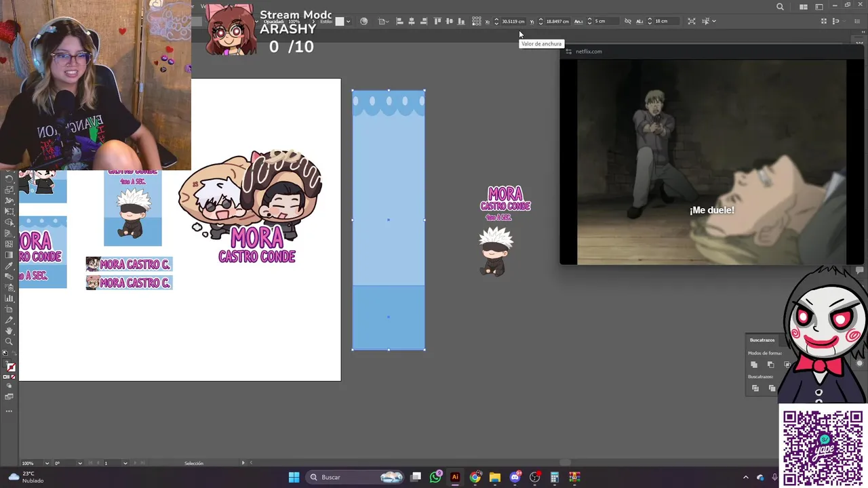Click the X position value field
868x488 pixels.
point(513,21)
